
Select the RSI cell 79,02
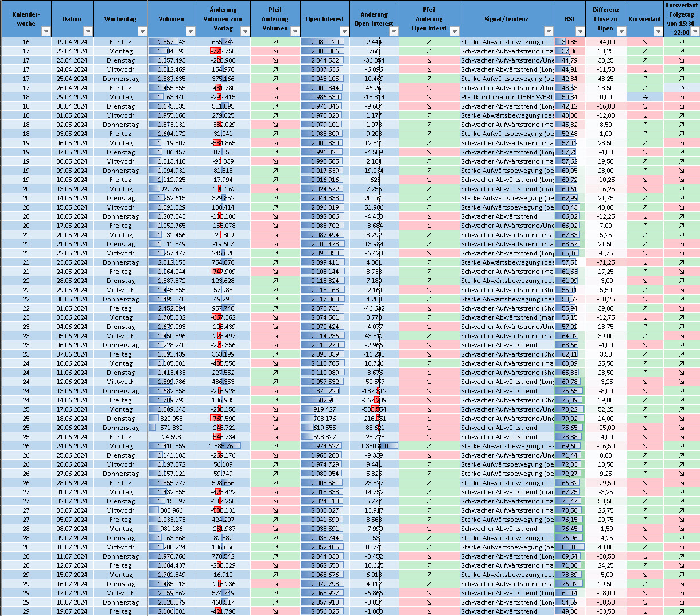569,419
